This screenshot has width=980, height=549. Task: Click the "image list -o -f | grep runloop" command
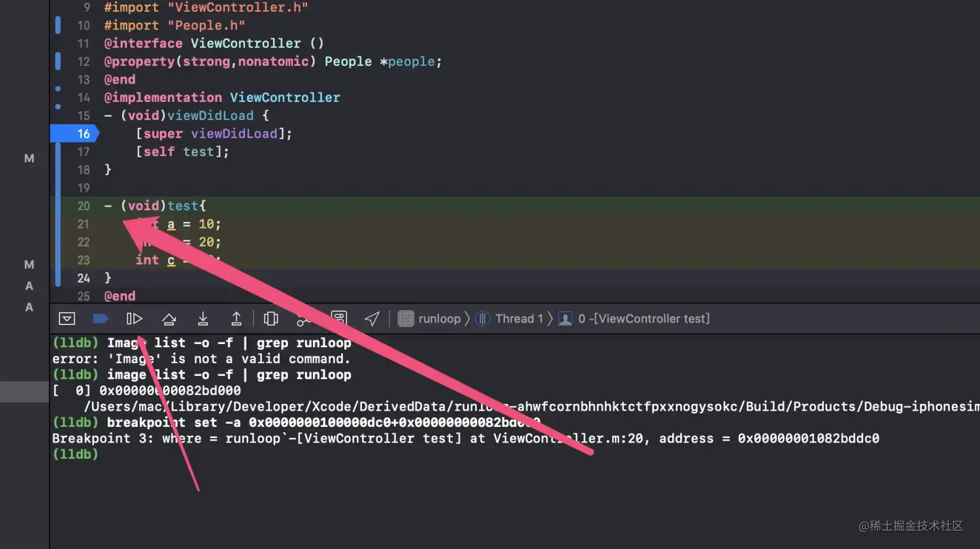(x=229, y=375)
